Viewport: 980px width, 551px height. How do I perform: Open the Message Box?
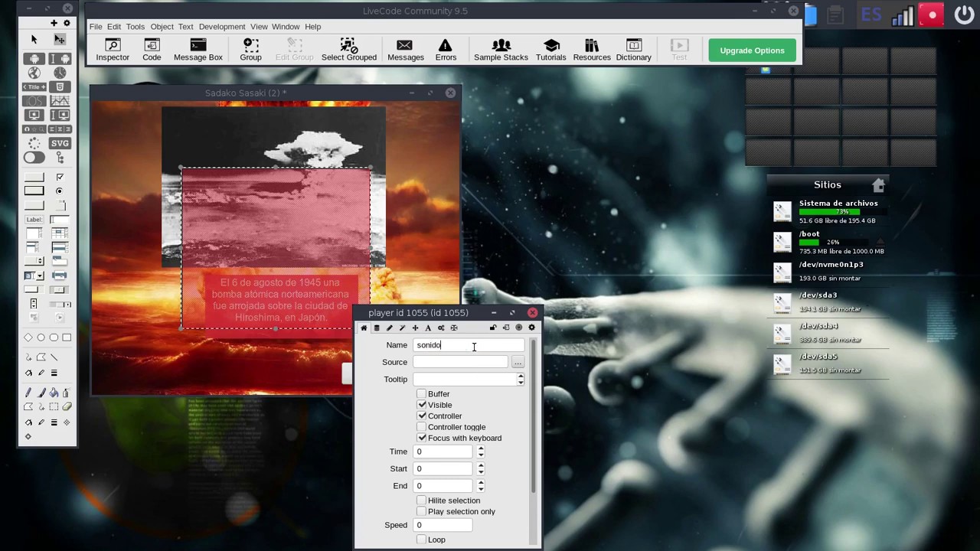coord(198,50)
